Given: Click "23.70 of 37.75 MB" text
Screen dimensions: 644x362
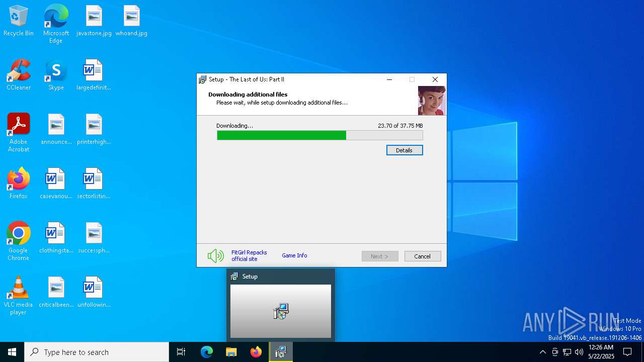Looking at the screenshot, I should 400,126.
